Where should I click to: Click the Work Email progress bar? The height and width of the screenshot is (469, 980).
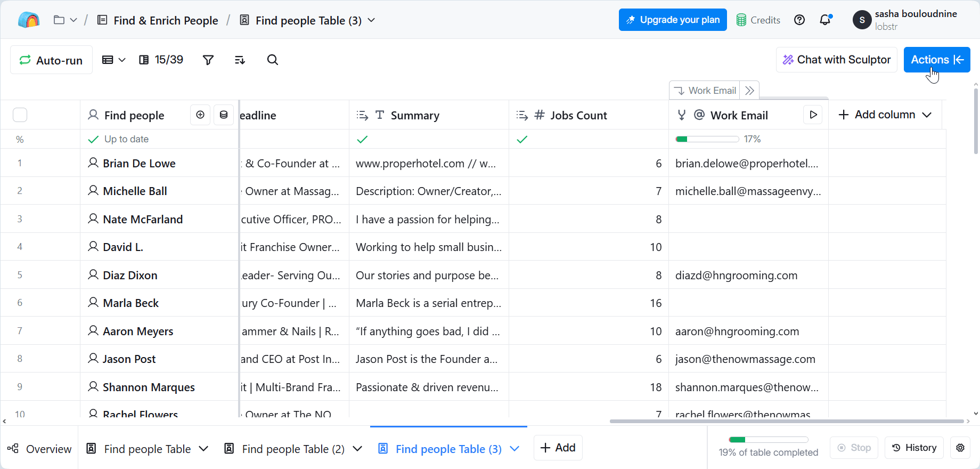tap(707, 139)
